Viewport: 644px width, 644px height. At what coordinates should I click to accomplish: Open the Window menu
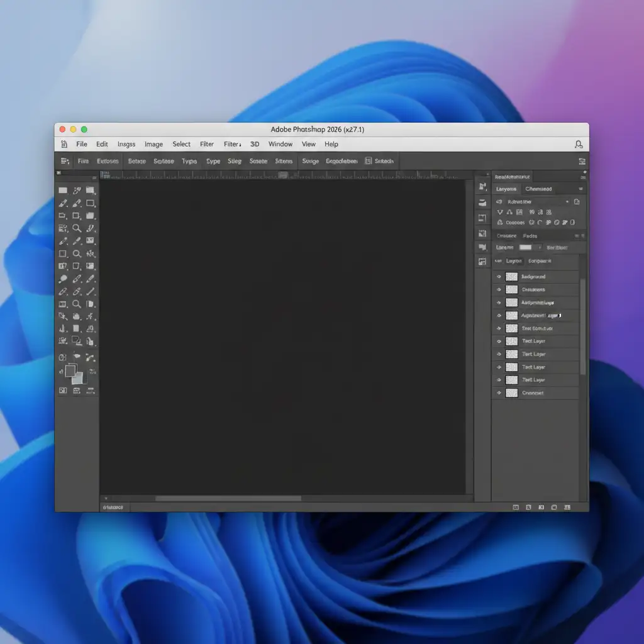(280, 144)
